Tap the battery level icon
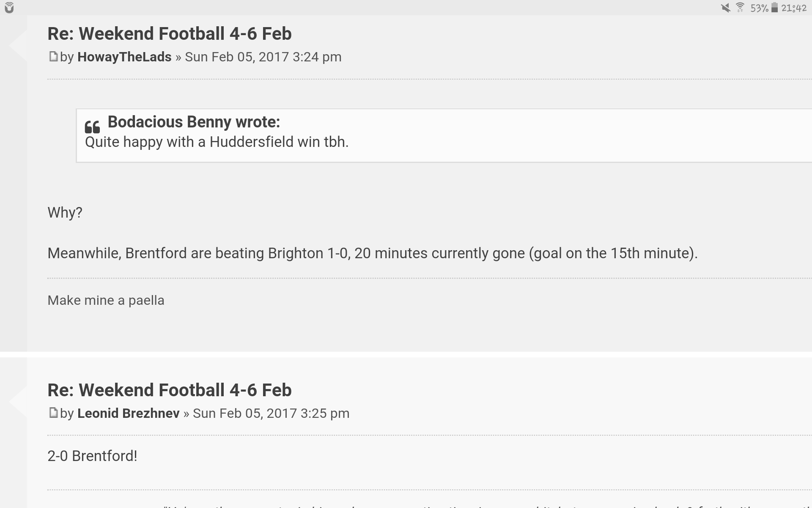 (774, 8)
